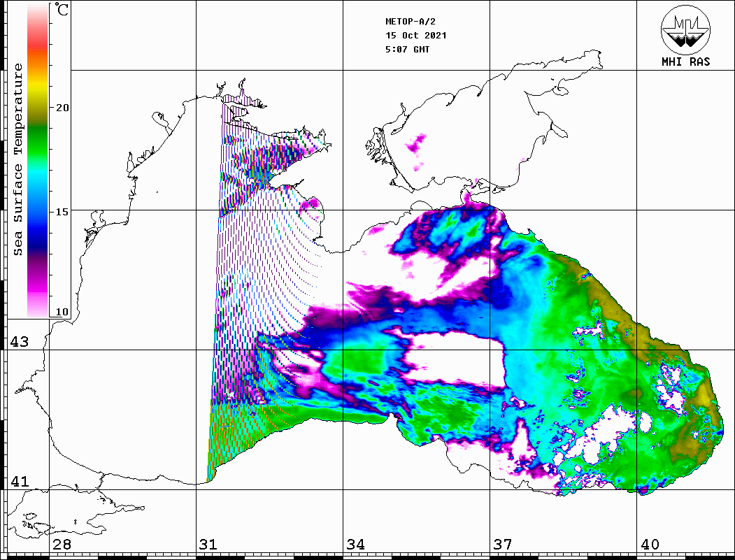Click the MHI RAS logo emblem

point(685,29)
